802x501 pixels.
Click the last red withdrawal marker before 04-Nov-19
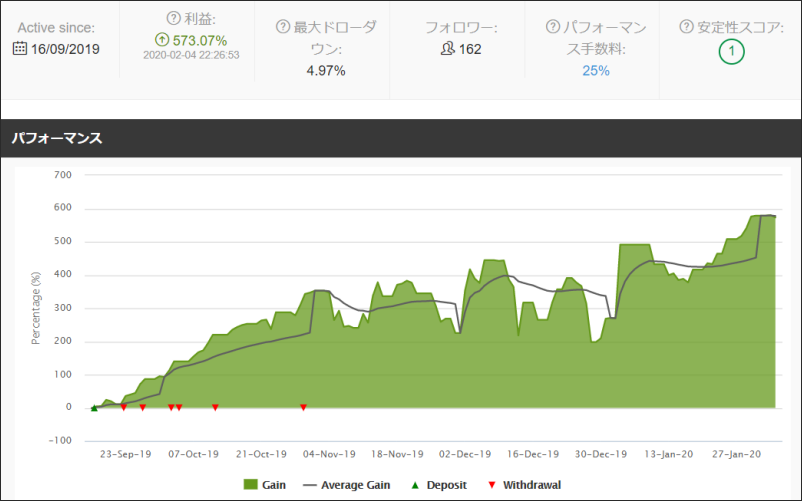click(x=303, y=407)
